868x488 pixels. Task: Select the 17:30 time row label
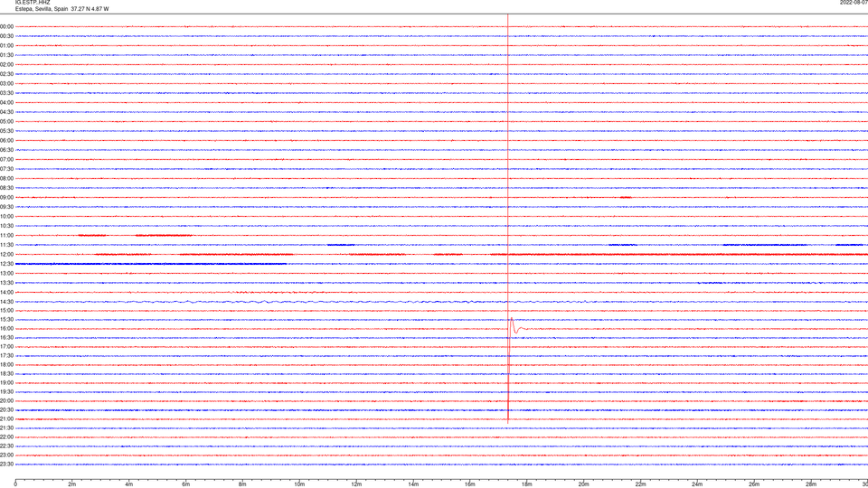[x=6, y=356]
